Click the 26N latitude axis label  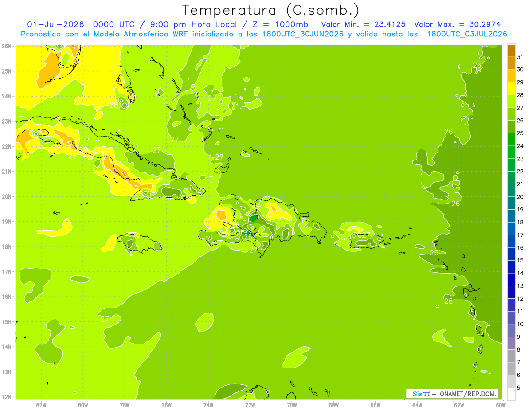7,46
